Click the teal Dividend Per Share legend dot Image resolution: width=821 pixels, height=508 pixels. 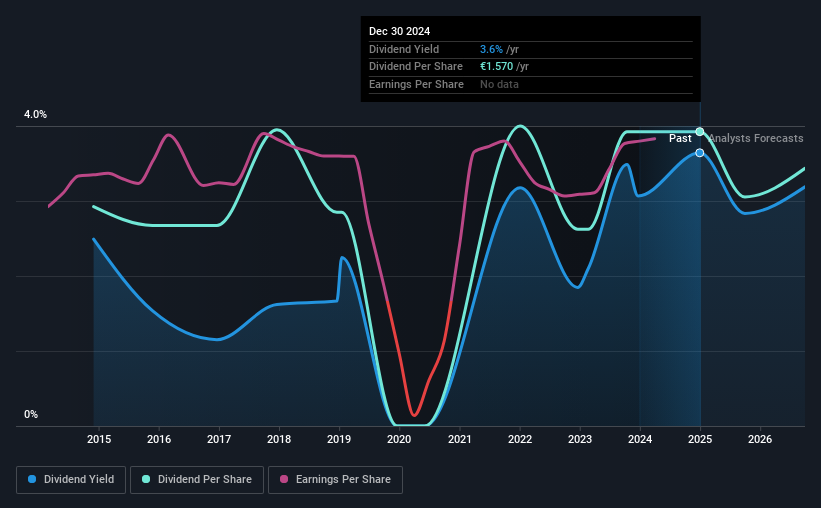146,479
